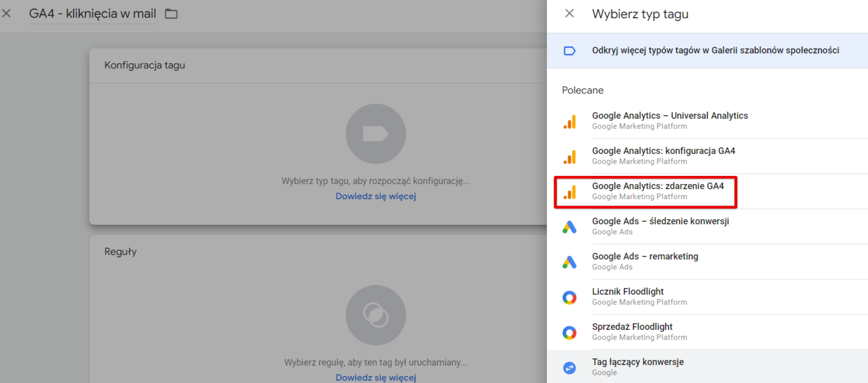The image size is (868, 383).
Task: Click Wybierz typ tagu panel title
Action: pyautogui.click(x=640, y=14)
